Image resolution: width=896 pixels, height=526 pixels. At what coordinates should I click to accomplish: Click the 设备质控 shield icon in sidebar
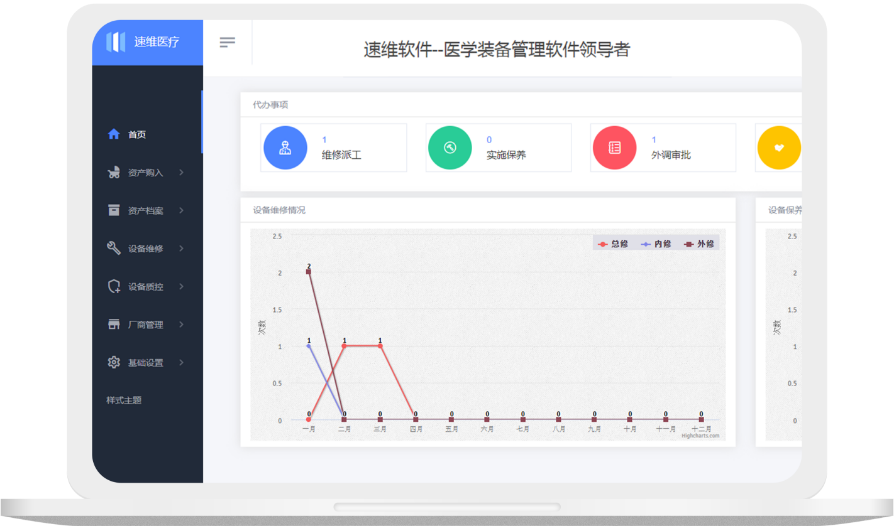coord(114,287)
